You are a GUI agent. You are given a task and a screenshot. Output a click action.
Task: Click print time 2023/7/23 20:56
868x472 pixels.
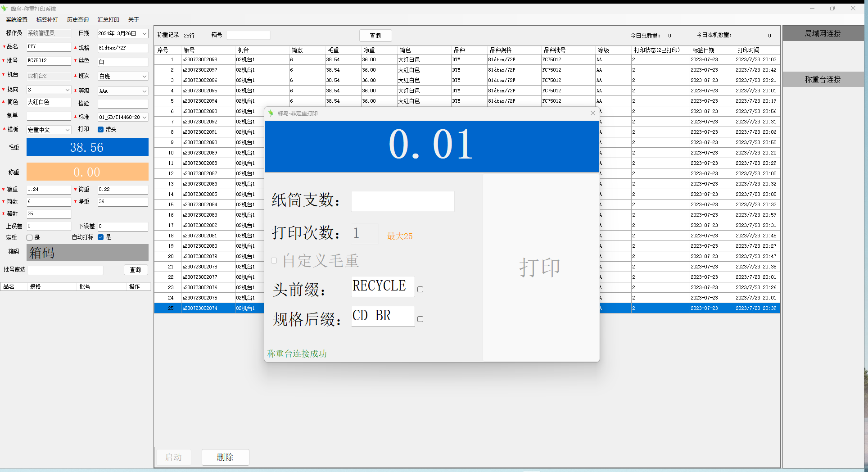click(x=756, y=111)
